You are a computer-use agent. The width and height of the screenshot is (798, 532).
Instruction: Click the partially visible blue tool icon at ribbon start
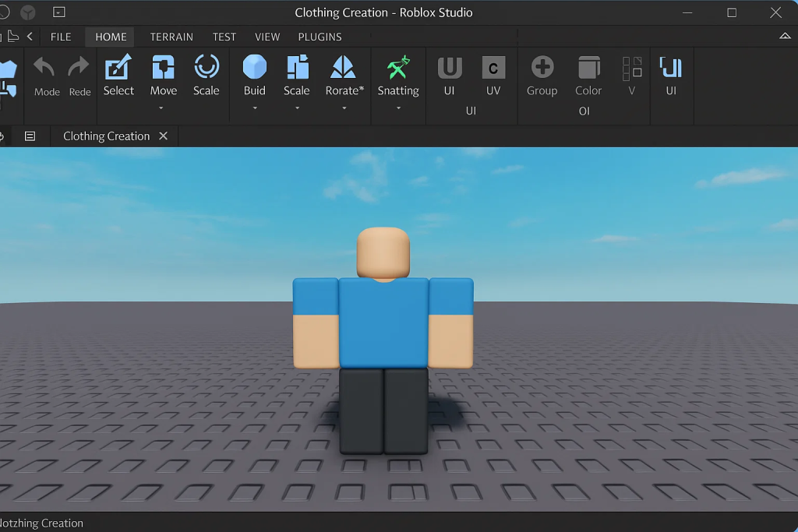(8, 79)
